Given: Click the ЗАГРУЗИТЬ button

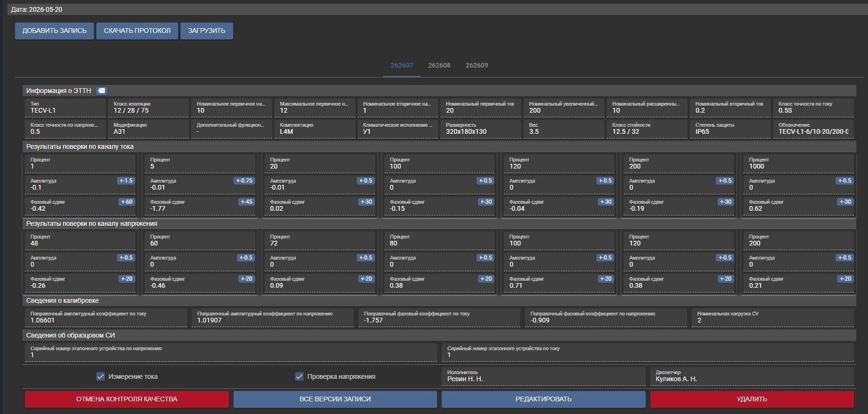Looking at the screenshot, I should pos(207,31).
